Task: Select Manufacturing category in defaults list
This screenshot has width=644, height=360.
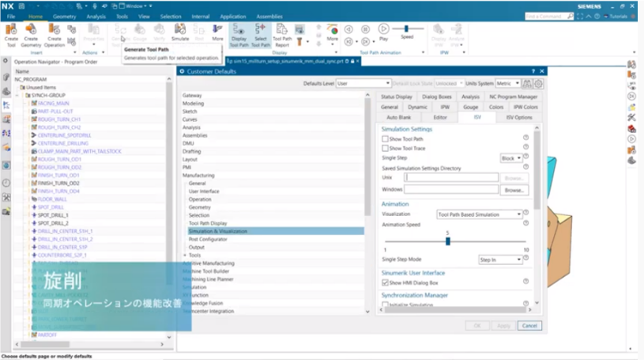Action: (x=198, y=176)
